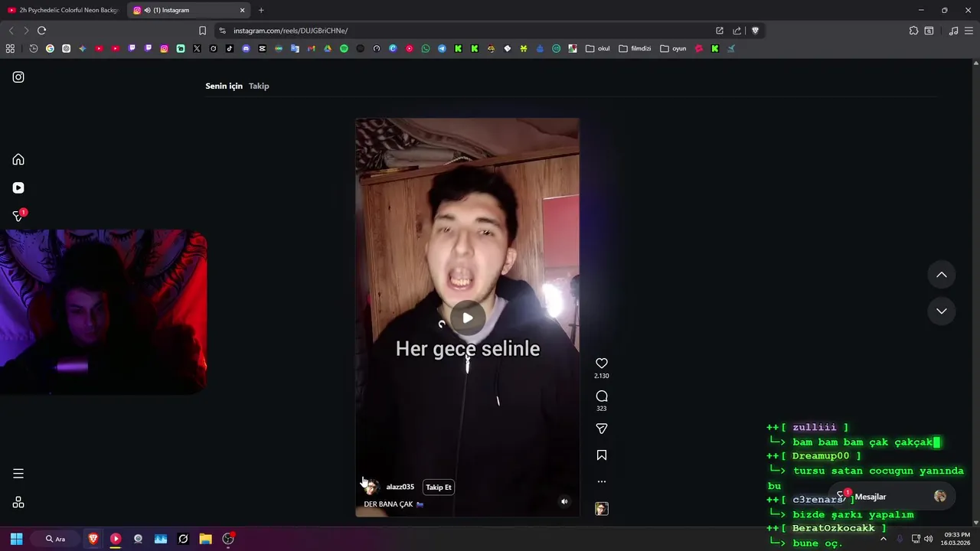
Task: Open X (Twitter) bookmark in bookmarks bar
Action: [x=197, y=48]
